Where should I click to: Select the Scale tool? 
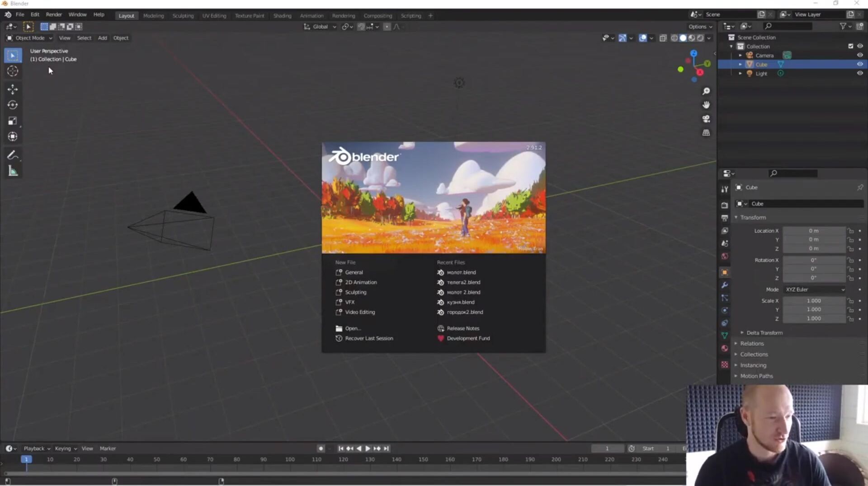[x=13, y=121]
